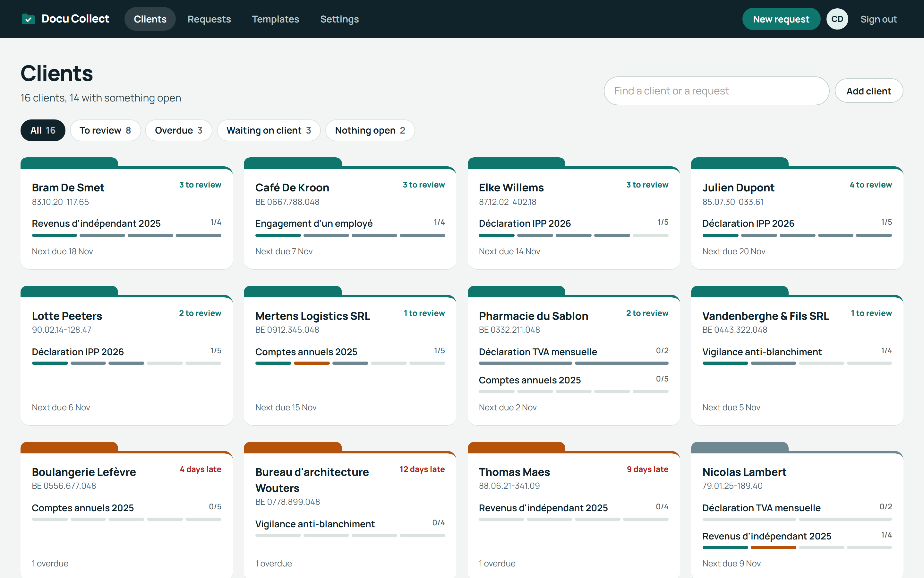Click Thomas Maes 9 days late badge

[647, 469]
